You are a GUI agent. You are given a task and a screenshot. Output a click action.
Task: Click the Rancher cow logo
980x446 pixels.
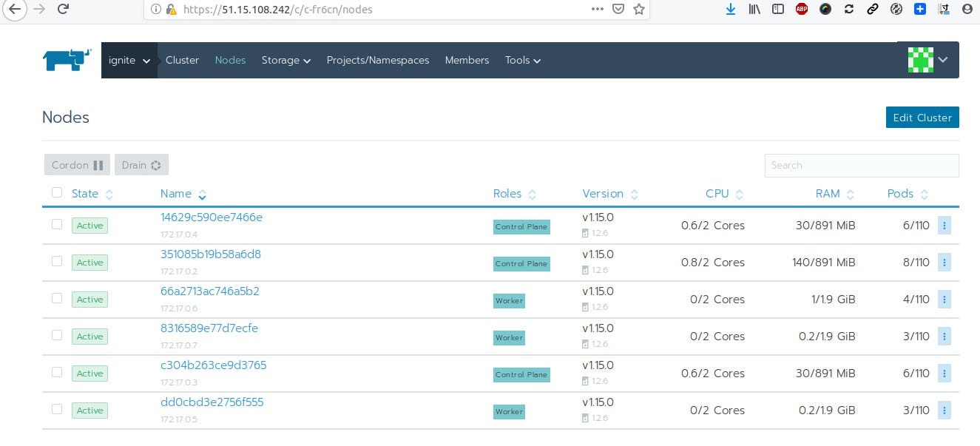pos(67,60)
